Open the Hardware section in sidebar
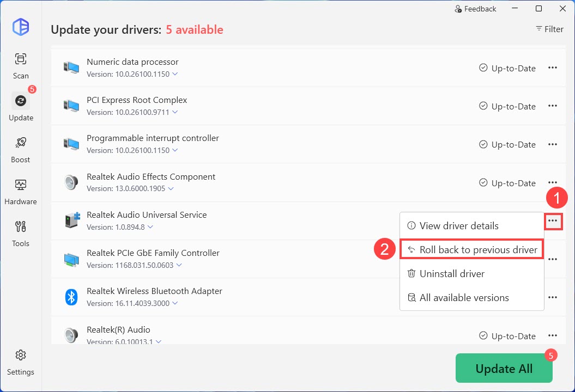Screen dimensions: 575x392 click(x=21, y=192)
